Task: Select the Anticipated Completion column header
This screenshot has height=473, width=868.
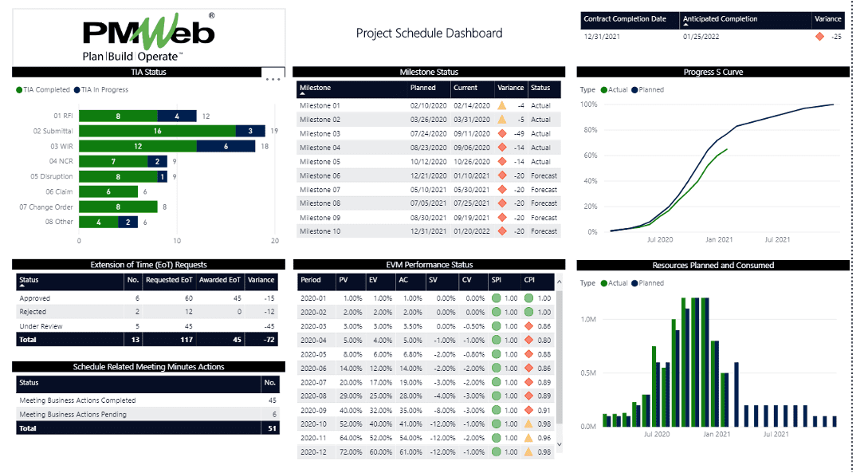Action: (720, 19)
